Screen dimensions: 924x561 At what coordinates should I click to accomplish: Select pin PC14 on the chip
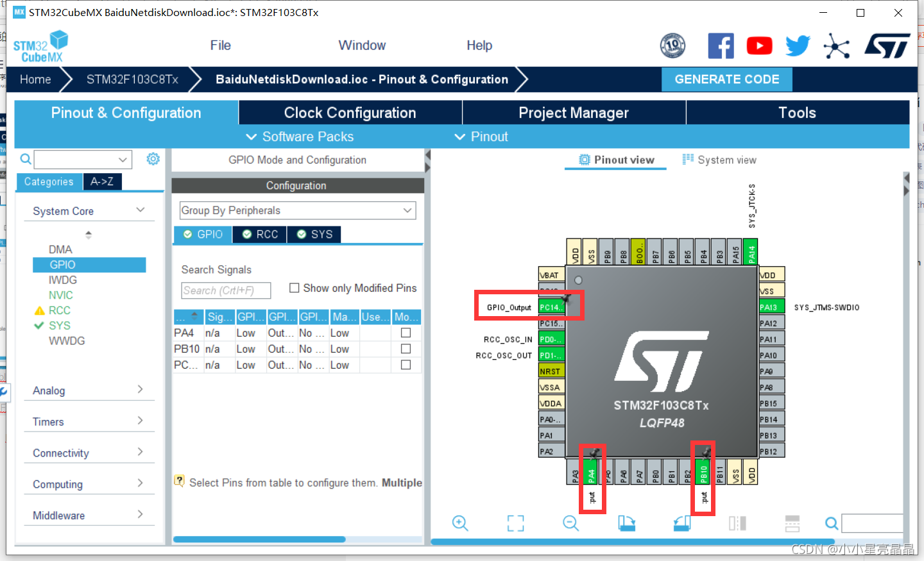551,307
